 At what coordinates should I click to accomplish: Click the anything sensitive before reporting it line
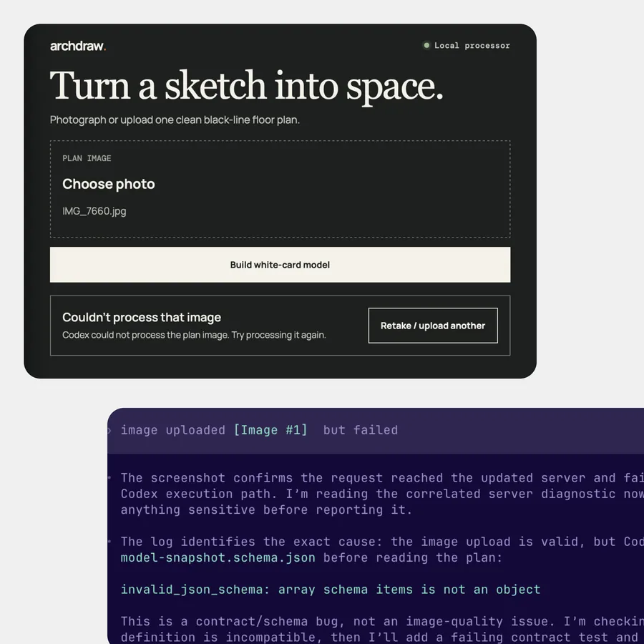point(267,509)
